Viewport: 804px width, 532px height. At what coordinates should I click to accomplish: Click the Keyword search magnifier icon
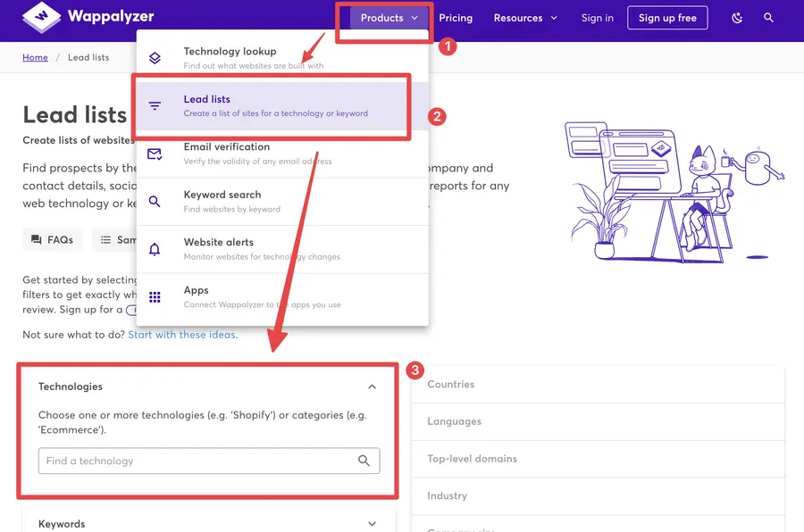tap(155, 202)
